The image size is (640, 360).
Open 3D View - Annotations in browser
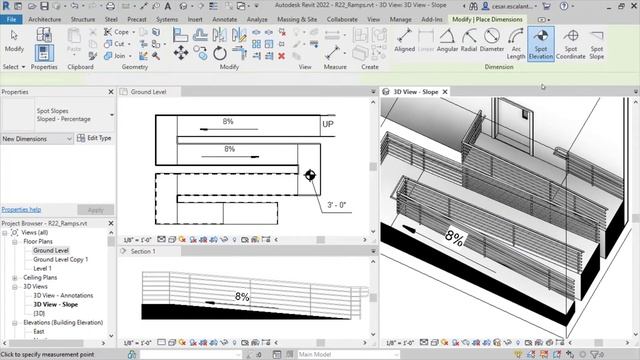pos(63,296)
